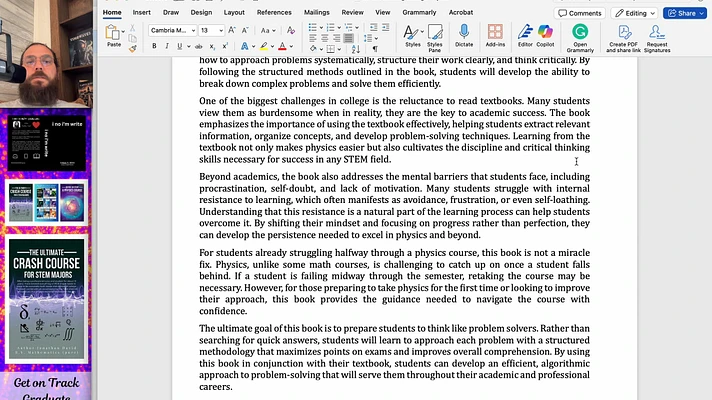This screenshot has height=400, width=712.
Task: Toggle Justify alignment button
Action: [x=348, y=39]
